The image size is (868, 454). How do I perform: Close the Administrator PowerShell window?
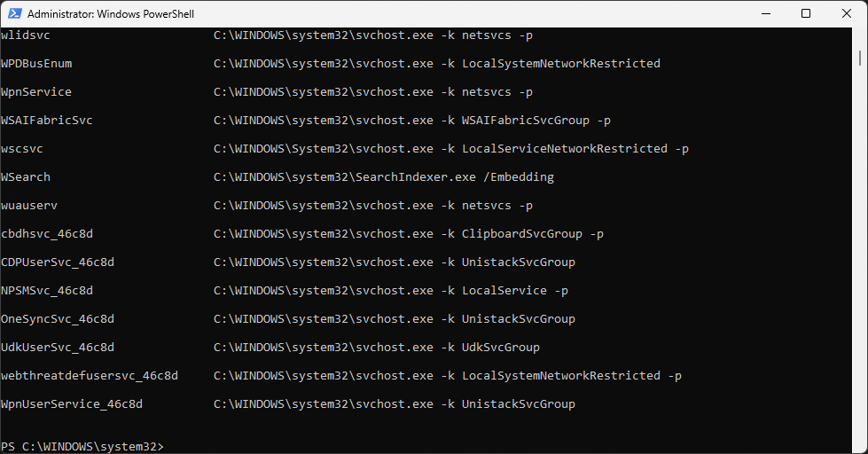(846, 13)
